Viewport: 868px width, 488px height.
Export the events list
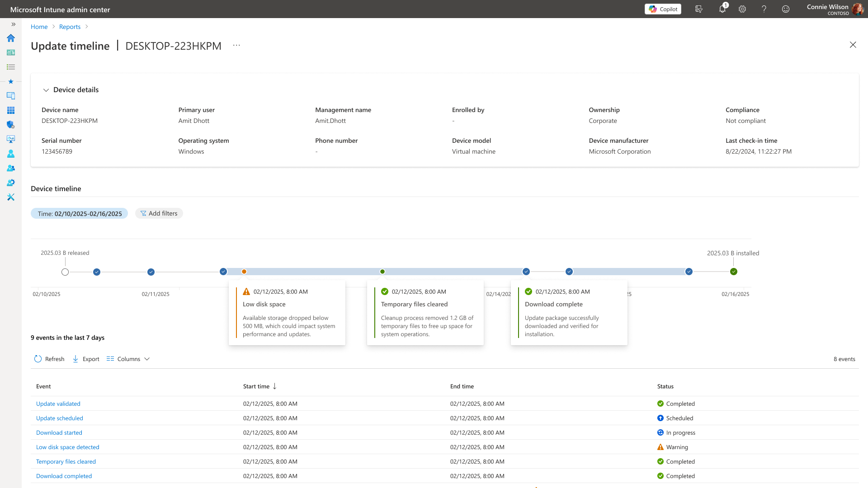point(86,359)
